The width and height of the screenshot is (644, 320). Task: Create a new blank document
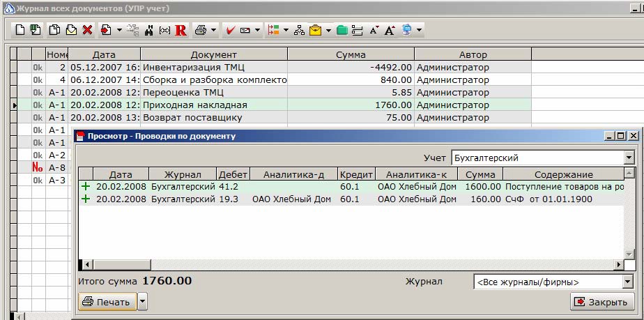point(20,30)
